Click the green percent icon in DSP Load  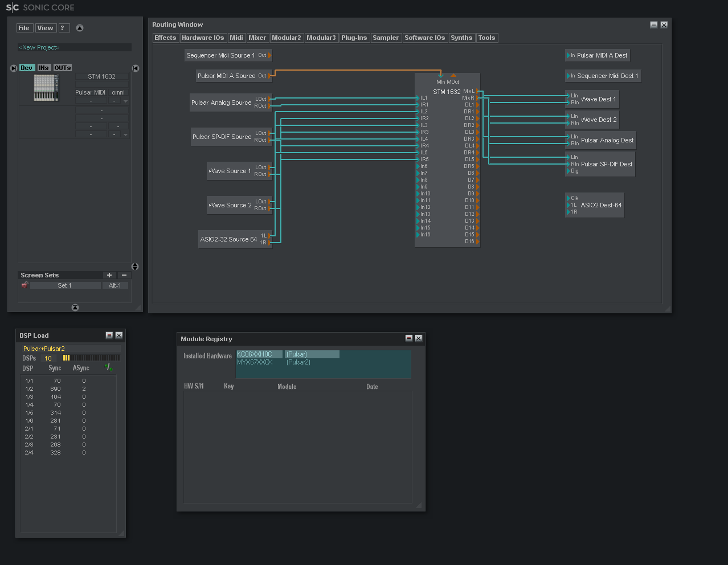[x=109, y=368]
